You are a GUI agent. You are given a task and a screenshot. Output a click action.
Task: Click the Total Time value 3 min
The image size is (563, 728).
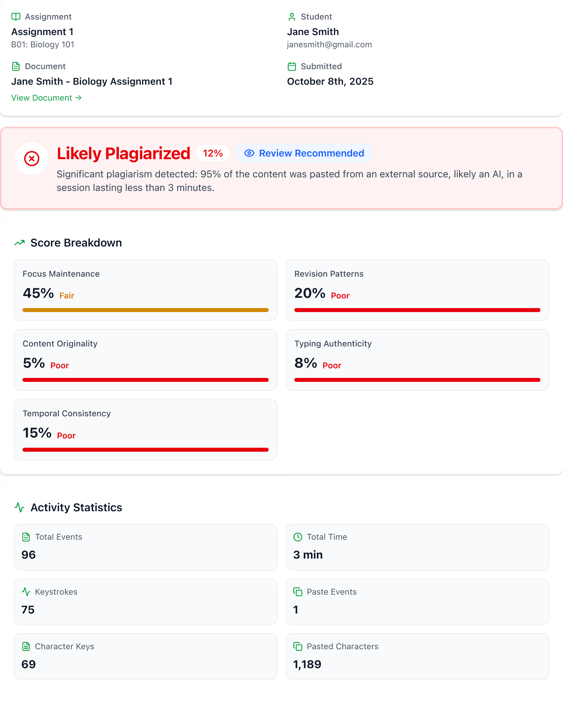coord(308,555)
